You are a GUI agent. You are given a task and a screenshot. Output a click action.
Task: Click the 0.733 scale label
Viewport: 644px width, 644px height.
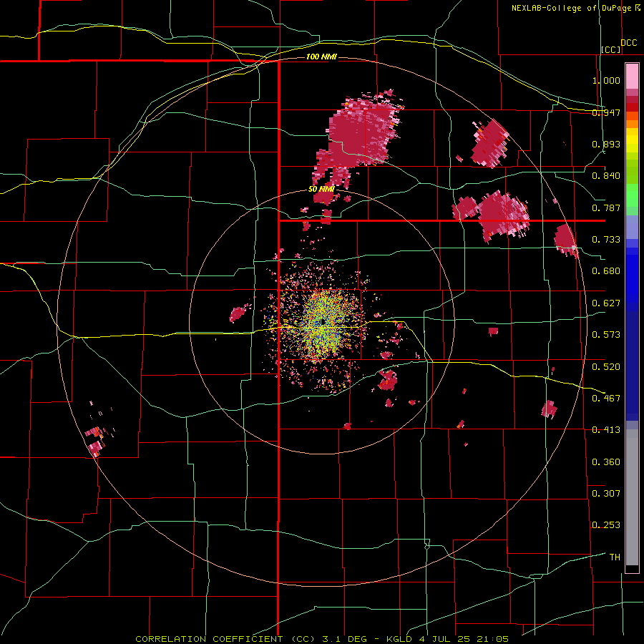click(x=606, y=240)
